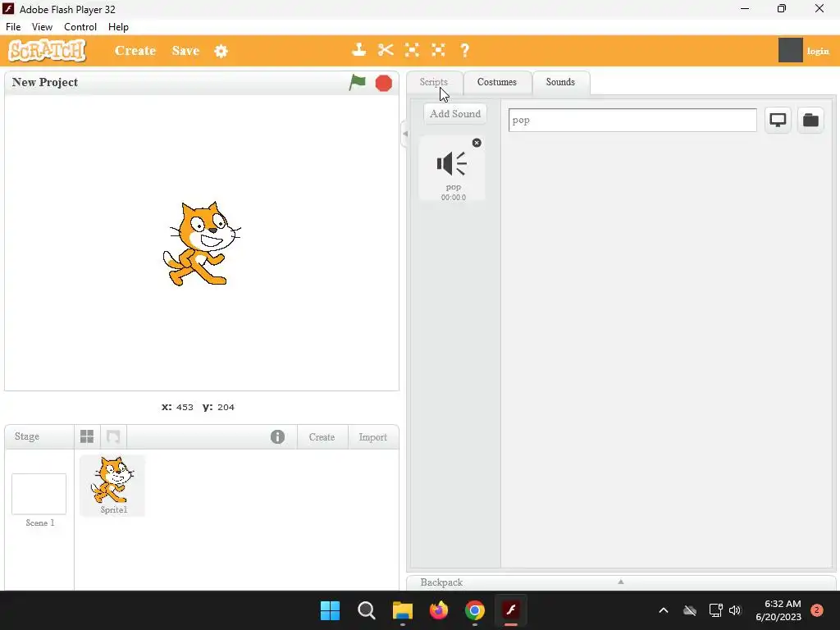Select the Shrink sprite tool
Screen dimensions: 840x630
point(438,50)
